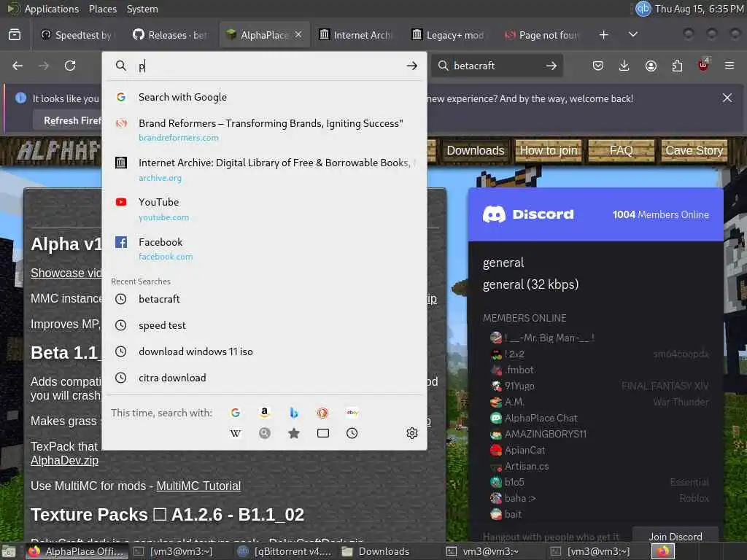Image resolution: width=747 pixels, height=560 pixels.
Task: Open the show desktop taskbar icon
Action: click(x=9, y=552)
